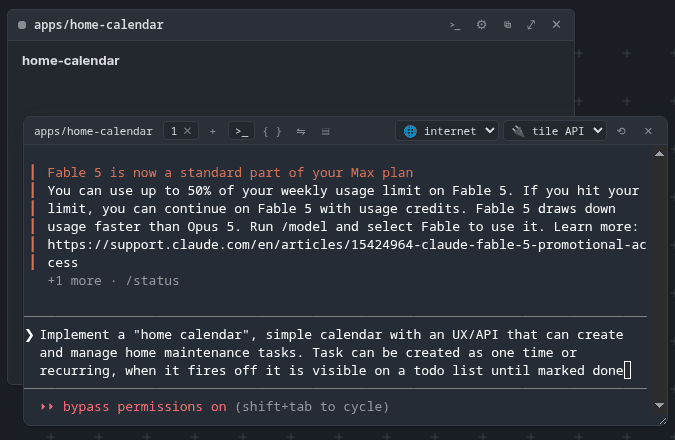The image size is (675, 440).
Task: Click the restart circular arrow icon
Action: (x=621, y=131)
